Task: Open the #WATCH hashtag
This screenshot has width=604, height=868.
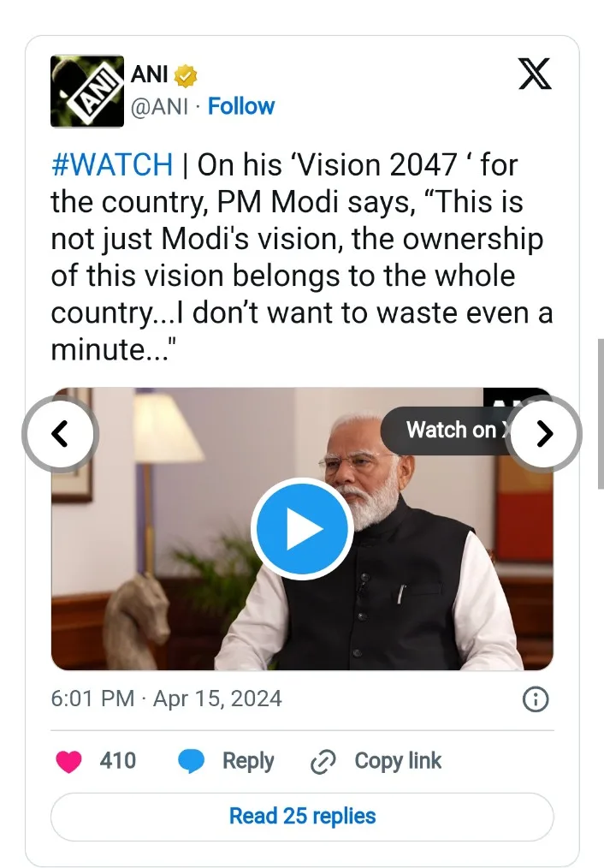Action: tap(112, 165)
